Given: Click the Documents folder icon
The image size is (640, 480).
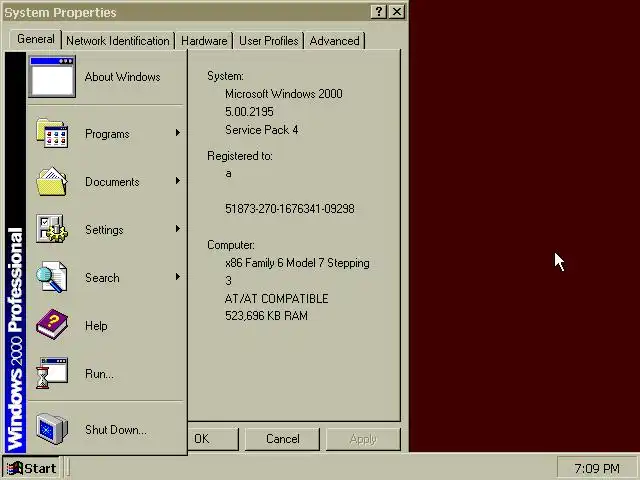Looking at the screenshot, I should tap(52, 181).
